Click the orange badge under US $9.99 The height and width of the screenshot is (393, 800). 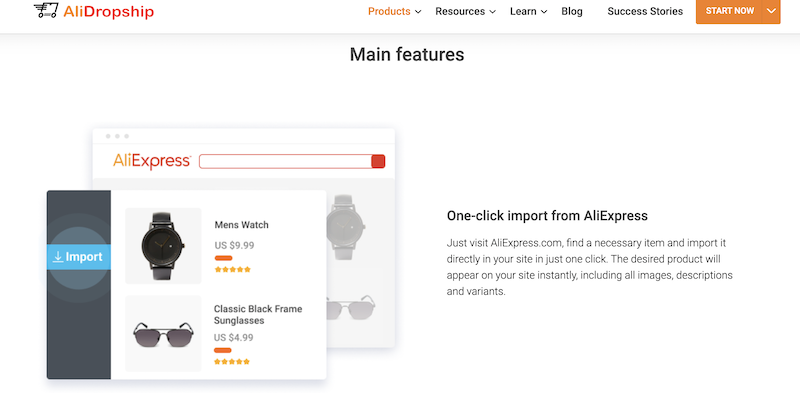point(223,258)
